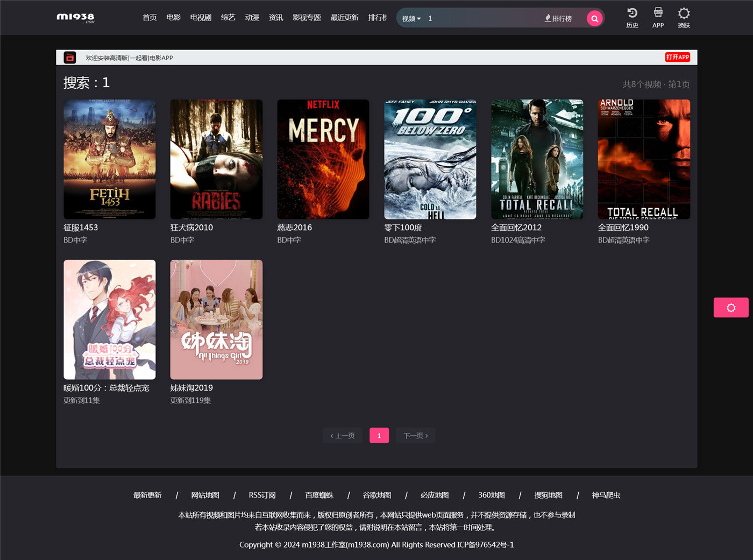The height and width of the screenshot is (560, 753).
Task: Open the 谷歌地图 footer link
Action: click(x=376, y=495)
